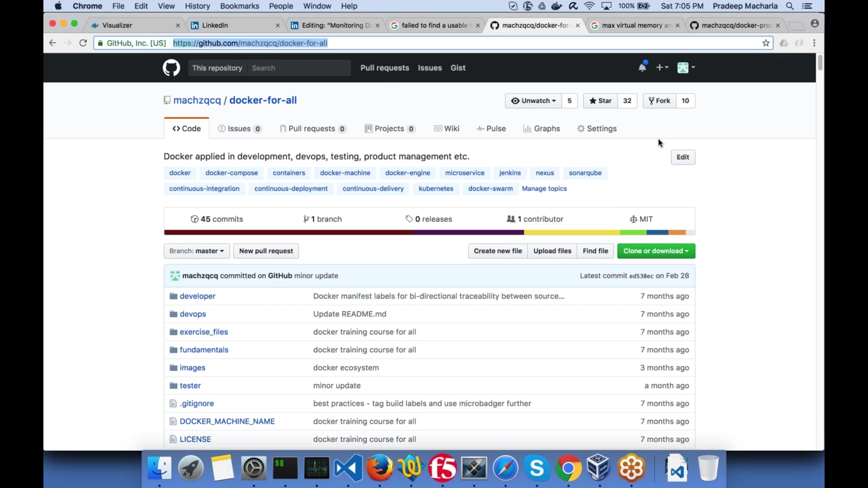868x488 pixels.
Task: Open the notifications bell
Action: (642, 67)
